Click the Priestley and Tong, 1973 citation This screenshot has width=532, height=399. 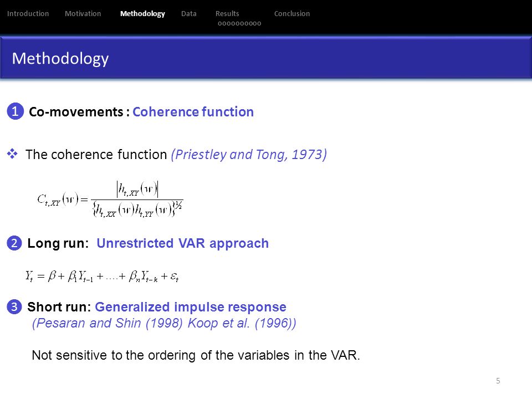click(249, 155)
